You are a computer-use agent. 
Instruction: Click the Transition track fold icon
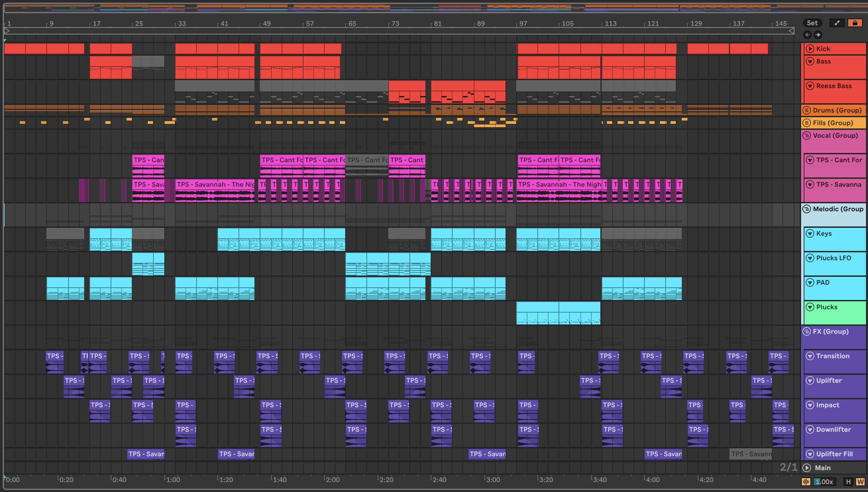(x=810, y=356)
